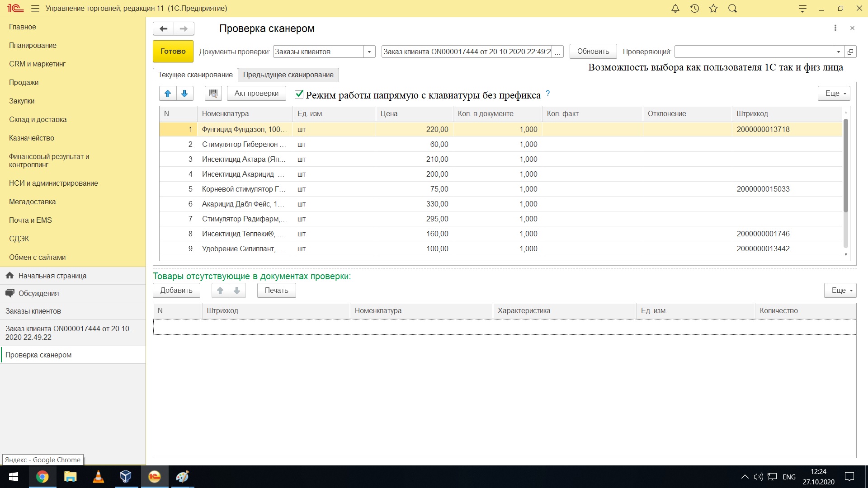The width and height of the screenshot is (868, 488).
Task: Open VirtualBox from the taskbar
Action: (x=126, y=477)
